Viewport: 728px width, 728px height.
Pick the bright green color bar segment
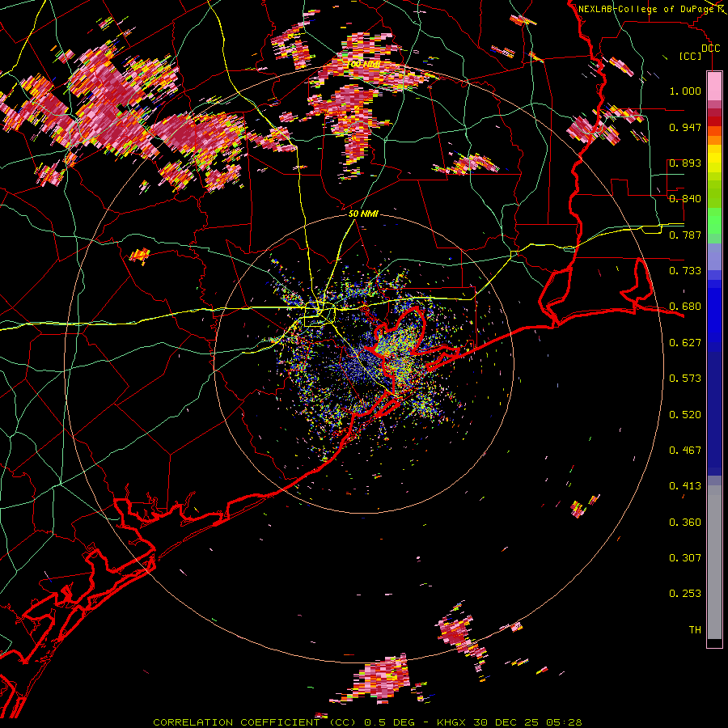tap(714, 221)
